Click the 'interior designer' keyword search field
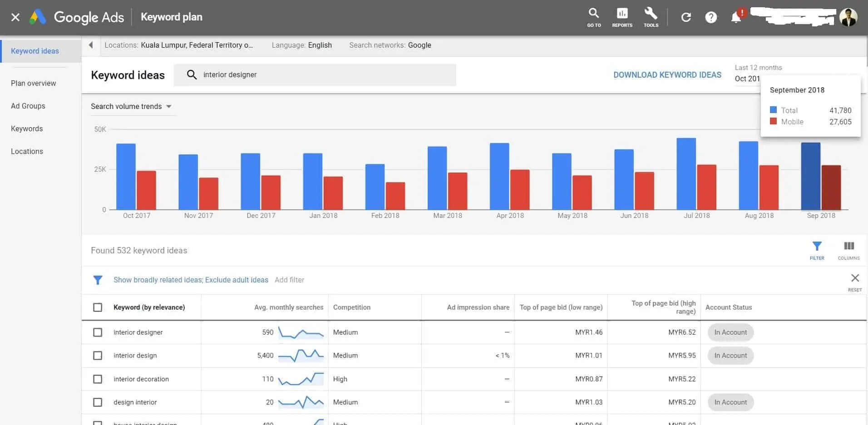Viewport: 868px width, 425px height. pos(315,74)
